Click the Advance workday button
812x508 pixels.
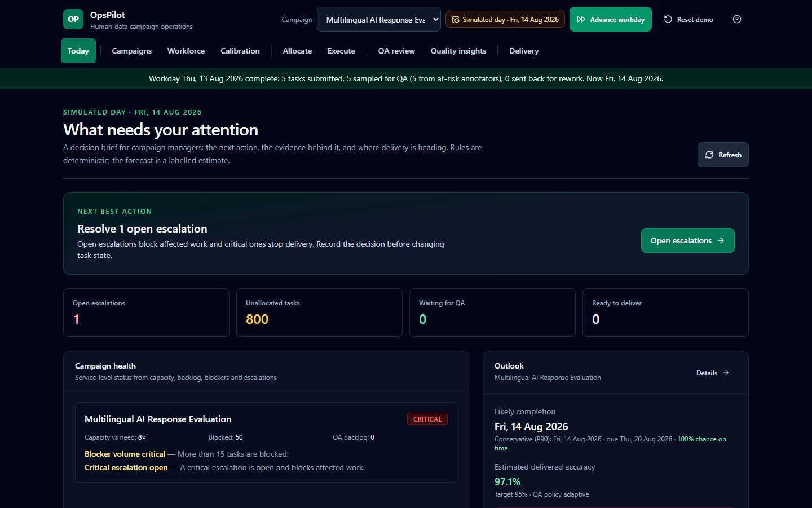click(x=611, y=19)
